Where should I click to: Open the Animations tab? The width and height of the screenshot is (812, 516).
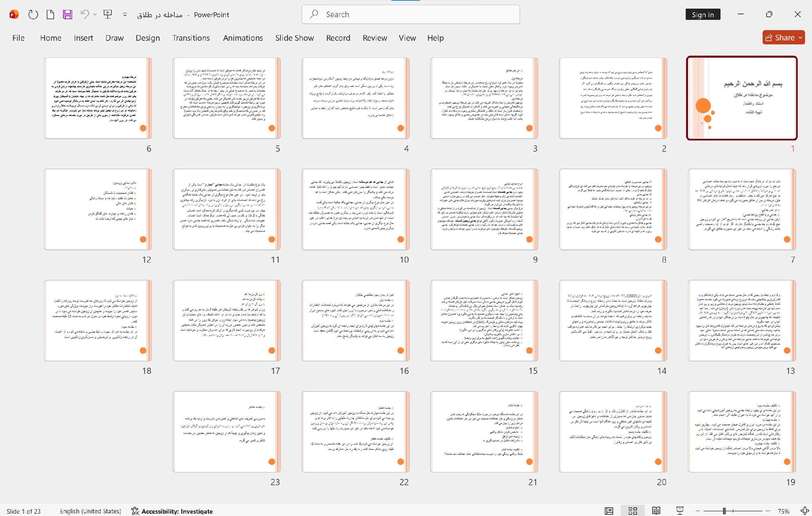point(243,38)
